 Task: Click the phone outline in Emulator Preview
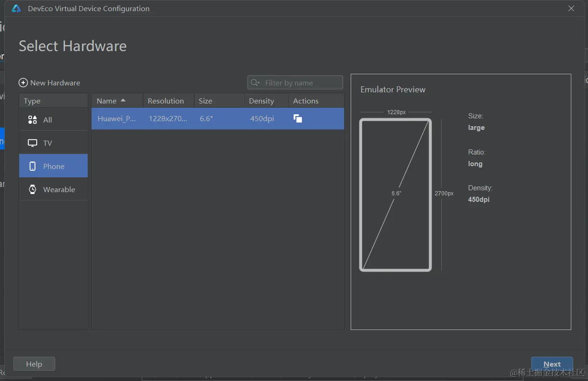396,195
